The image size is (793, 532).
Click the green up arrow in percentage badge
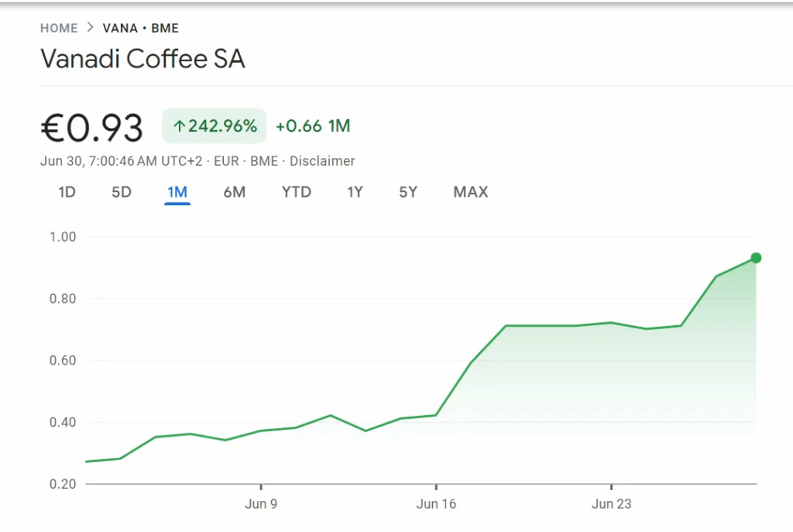[179, 126]
